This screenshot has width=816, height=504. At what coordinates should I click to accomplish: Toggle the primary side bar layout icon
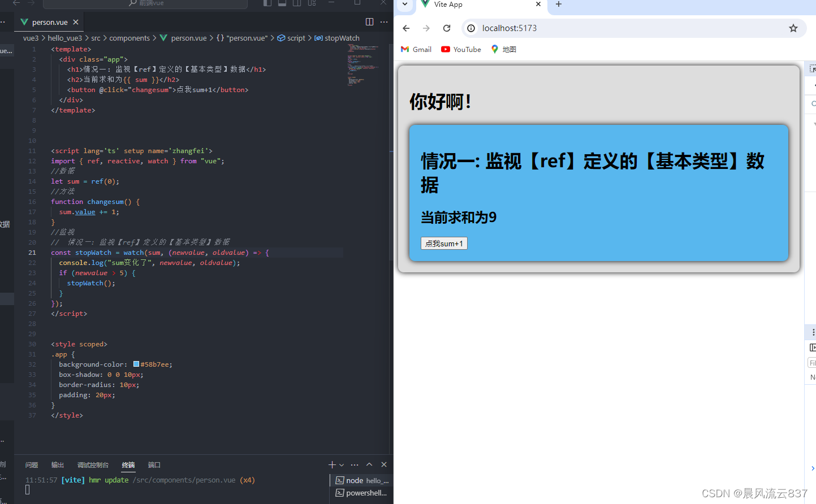(267, 3)
